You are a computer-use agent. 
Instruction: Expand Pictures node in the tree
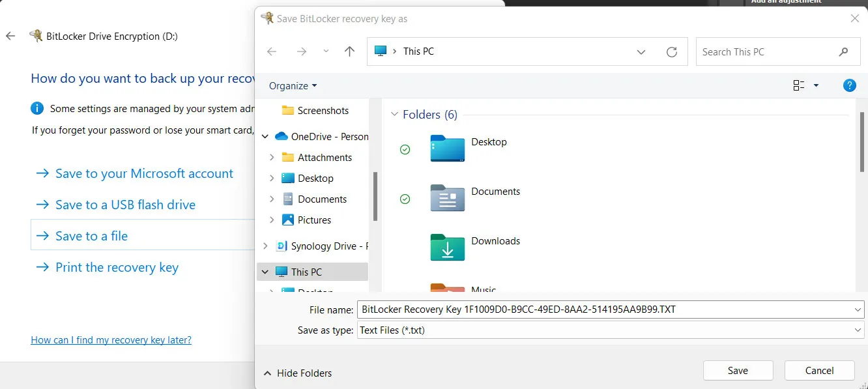pyautogui.click(x=272, y=220)
